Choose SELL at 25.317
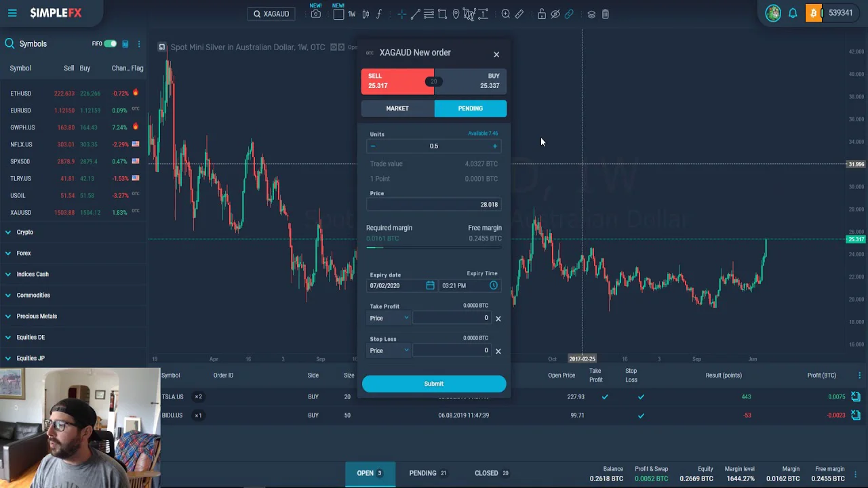The height and width of the screenshot is (488, 868). (x=397, y=81)
